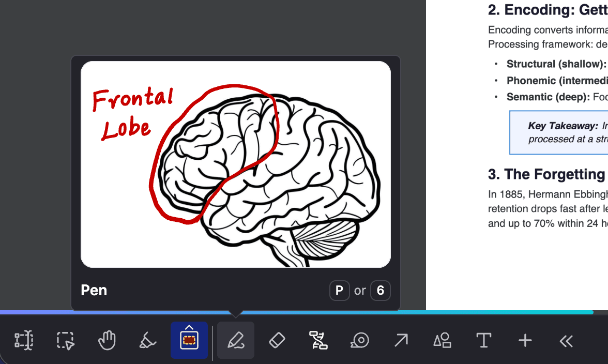The image size is (608, 364).
Task: Select the Text tool
Action: click(483, 340)
